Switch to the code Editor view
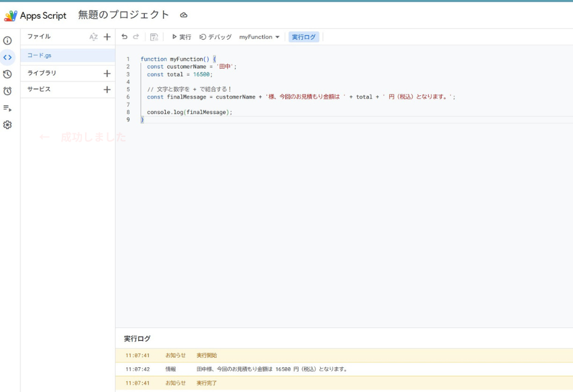The height and width of the screenshot is (392, 573). (x=7, y=58)
